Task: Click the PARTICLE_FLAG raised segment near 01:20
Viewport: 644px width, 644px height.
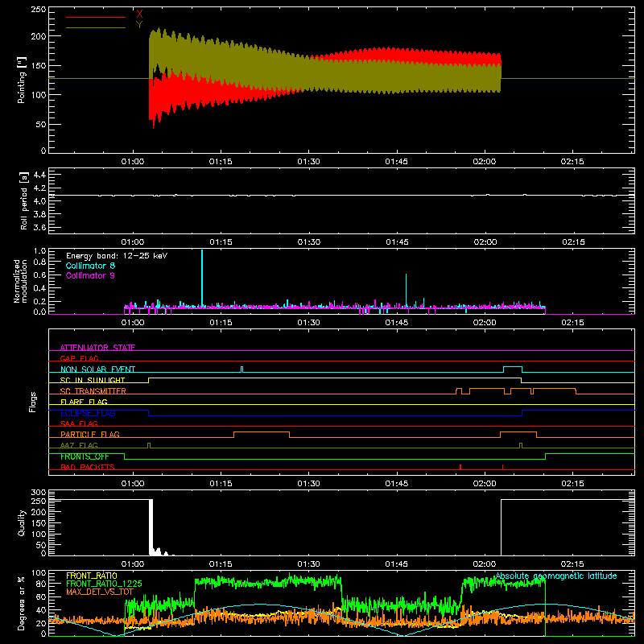Action: coord(262,432)
